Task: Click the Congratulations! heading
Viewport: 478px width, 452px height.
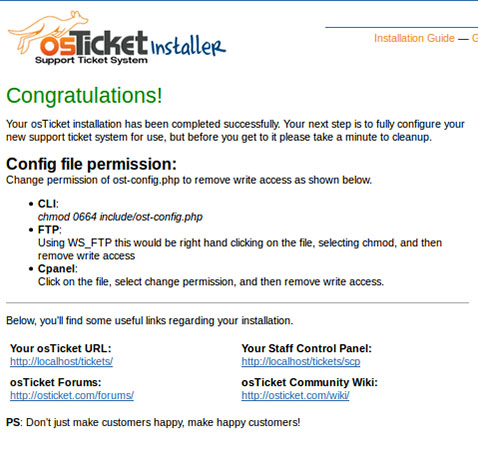Action: [84, 96]
